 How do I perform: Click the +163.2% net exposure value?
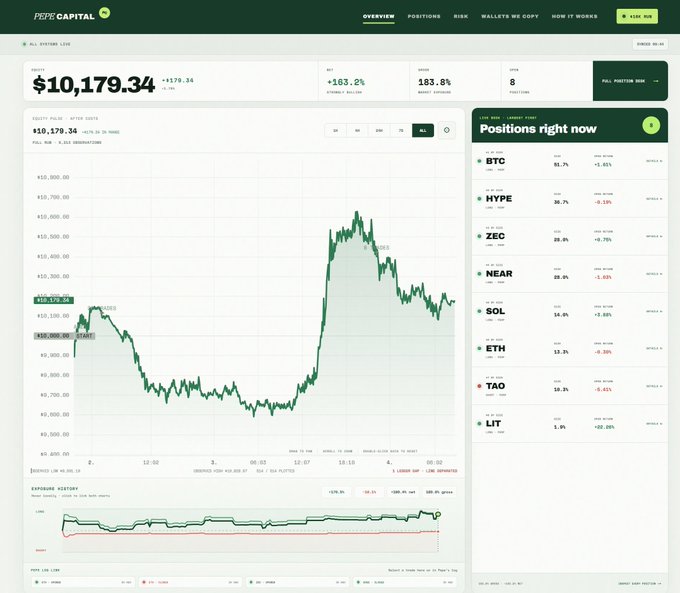[346, 82]
